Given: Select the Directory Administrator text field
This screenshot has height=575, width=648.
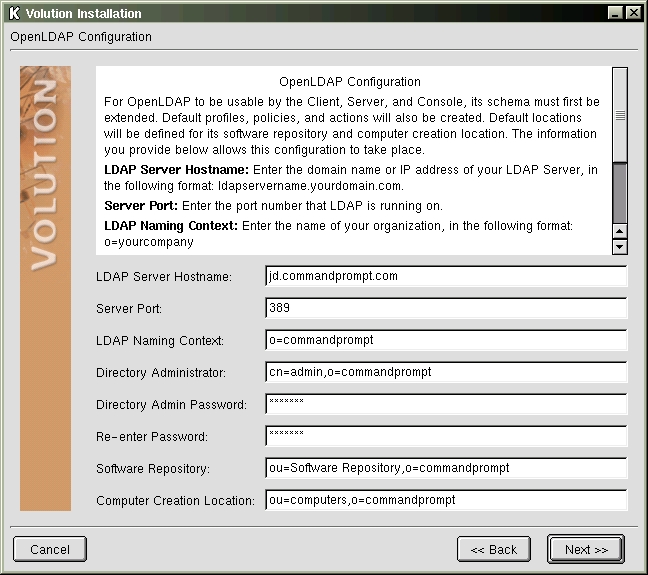Looking at the screenshot, I should [x=446, y=372].
